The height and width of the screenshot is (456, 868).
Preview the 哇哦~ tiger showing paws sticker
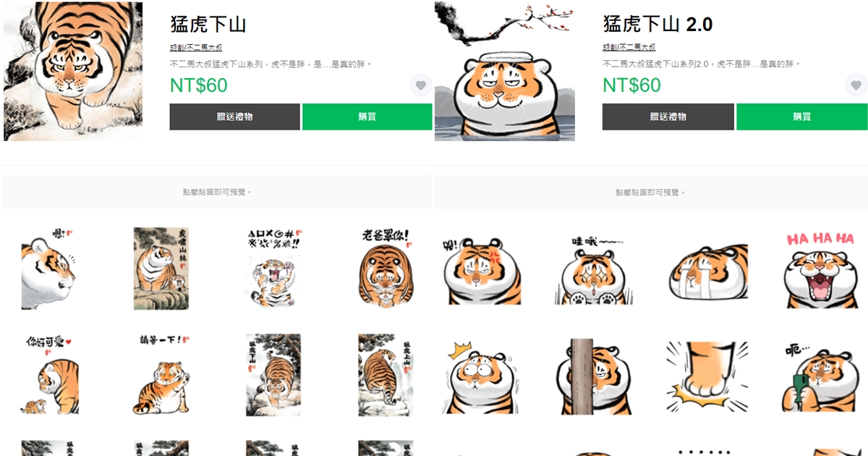click(x=595, y=270)
